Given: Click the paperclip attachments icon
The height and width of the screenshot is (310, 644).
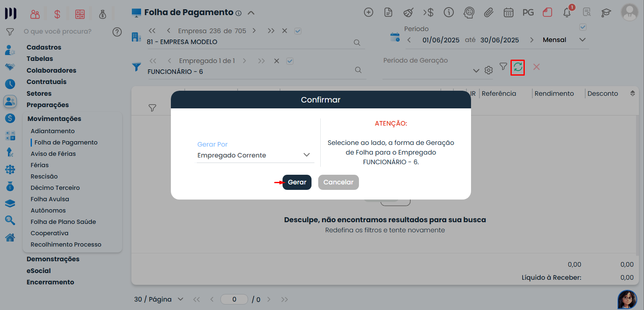Looking at the screenshot, I should pyautogui.click(x=488, y=13).
